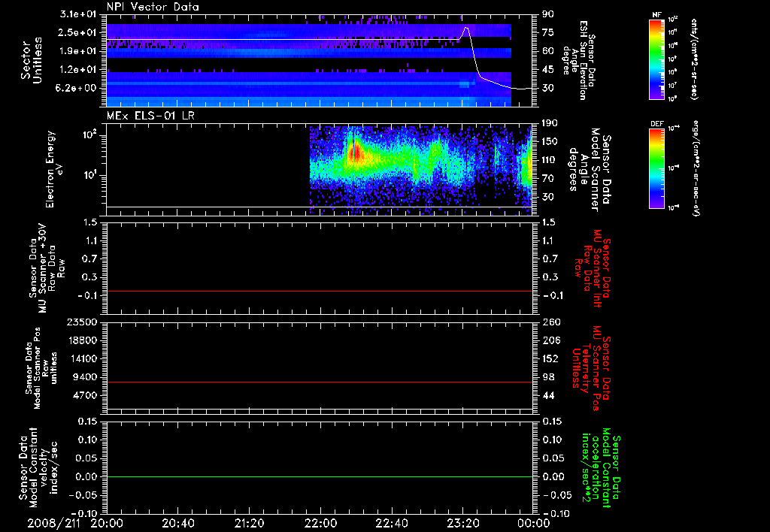Click the '190' scanner angle tick label
Viewport: 770px width, 532px height.
point(550,123)
